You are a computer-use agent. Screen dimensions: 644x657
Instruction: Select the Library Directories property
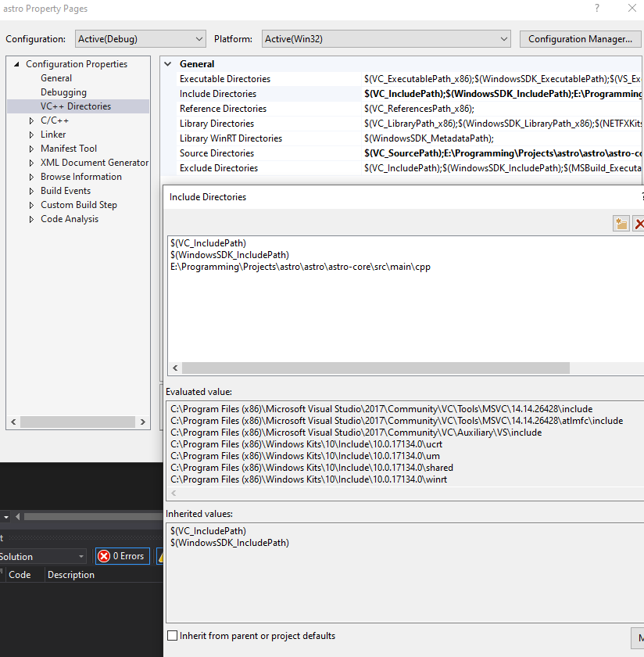pos(216,124)
